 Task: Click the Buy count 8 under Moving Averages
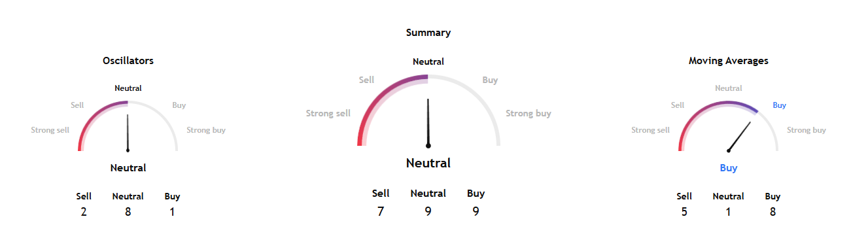click(773, 212)
